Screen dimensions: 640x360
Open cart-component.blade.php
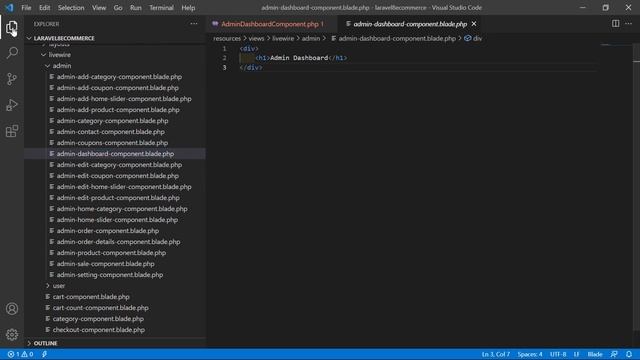pos(91,297)
